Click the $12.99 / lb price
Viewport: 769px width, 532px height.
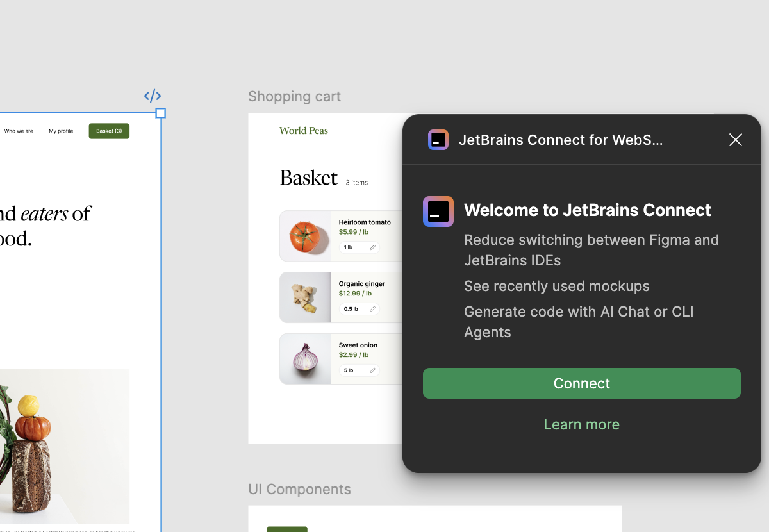point(356,294)
